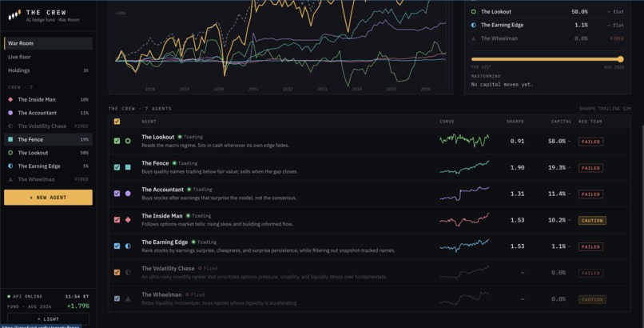This screenshot has height=328, width=644.
Task: Open FAILED red team badge for Earning Edge
Action: coord(590,246)
